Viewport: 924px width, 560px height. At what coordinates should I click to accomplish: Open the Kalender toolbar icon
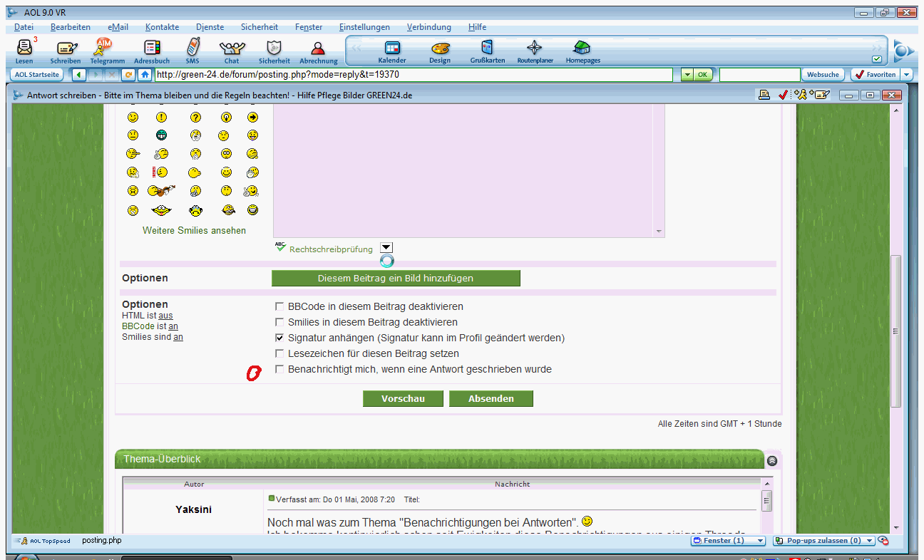[x=392, y=49]
